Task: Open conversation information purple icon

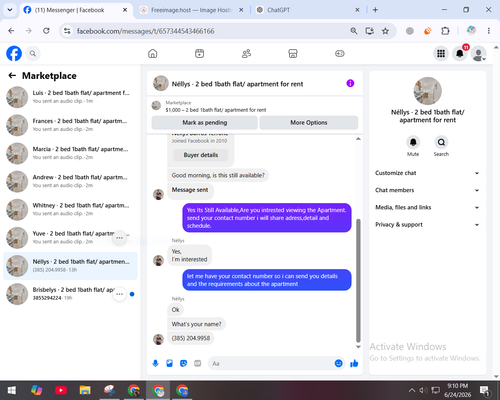Action: 350,83
